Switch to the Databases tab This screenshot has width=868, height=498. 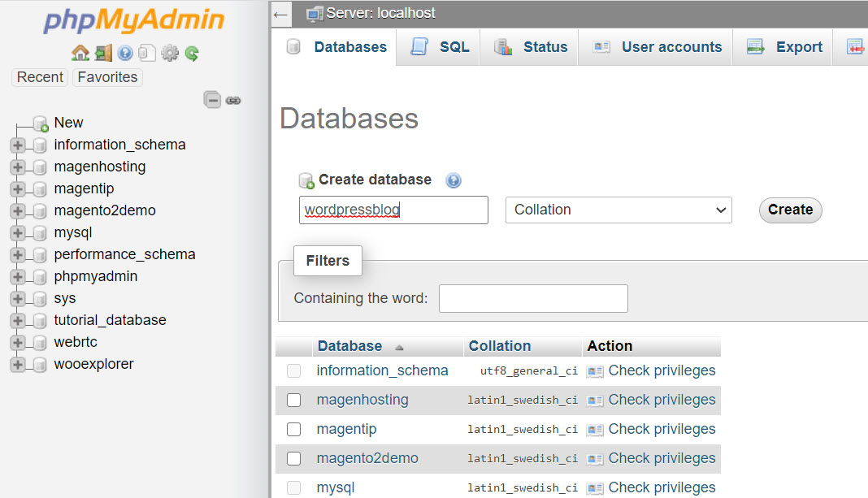coord(336,47)
